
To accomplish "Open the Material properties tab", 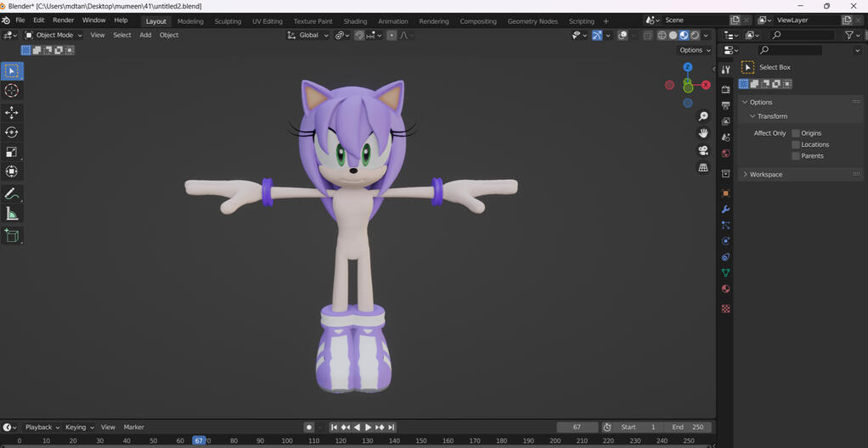I will pyautogui.click(x=725, y=288).
